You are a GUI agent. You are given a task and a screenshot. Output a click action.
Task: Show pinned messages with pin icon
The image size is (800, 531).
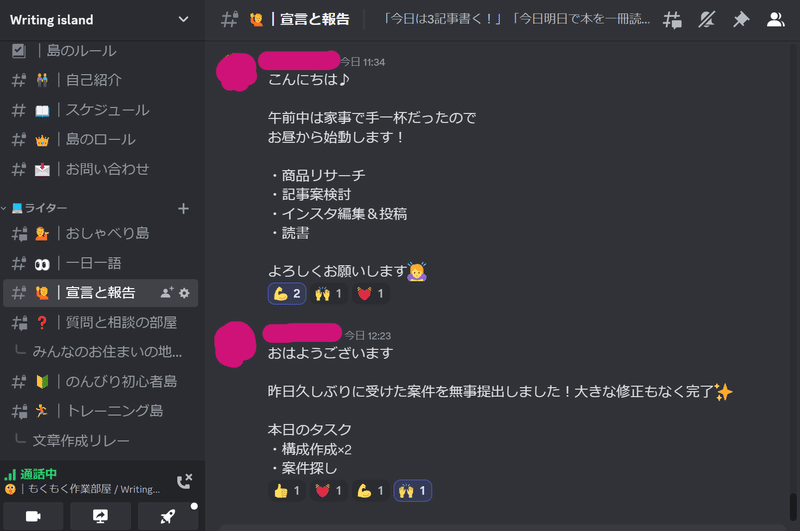[x=741, y=20]
